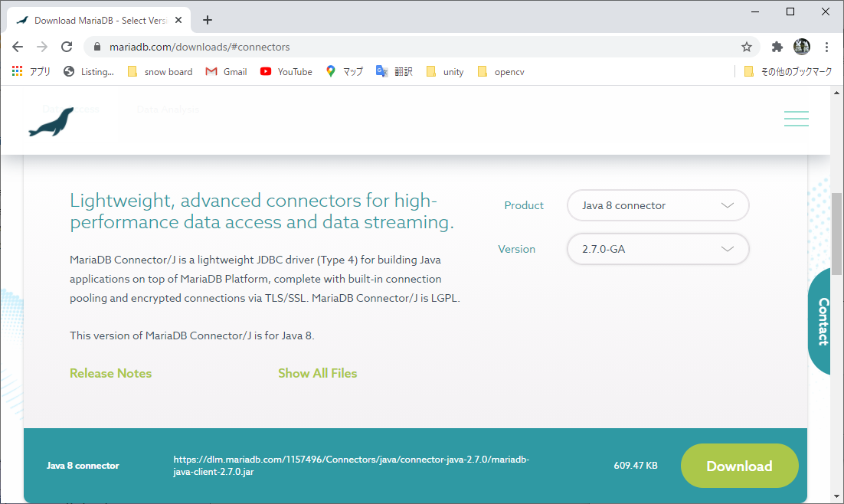844x504 pixels.
Task: Open the Chrome three-dot menu
Action: click(x=827, y=47)
